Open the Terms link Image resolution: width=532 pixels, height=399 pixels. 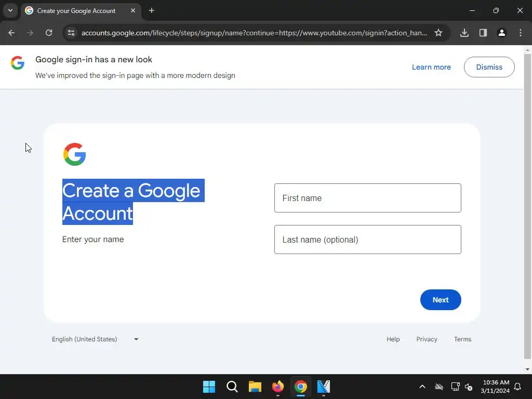point(462,339)
